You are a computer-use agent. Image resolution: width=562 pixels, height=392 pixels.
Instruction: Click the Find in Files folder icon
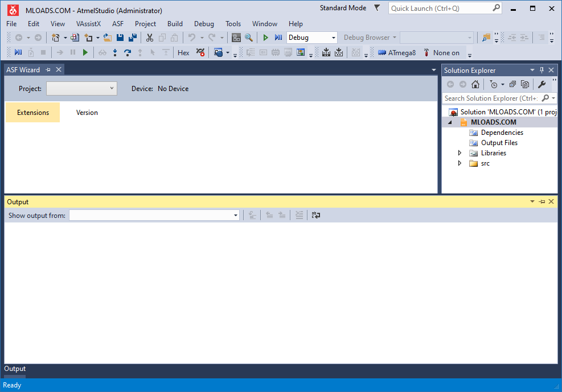coord(486,38)
